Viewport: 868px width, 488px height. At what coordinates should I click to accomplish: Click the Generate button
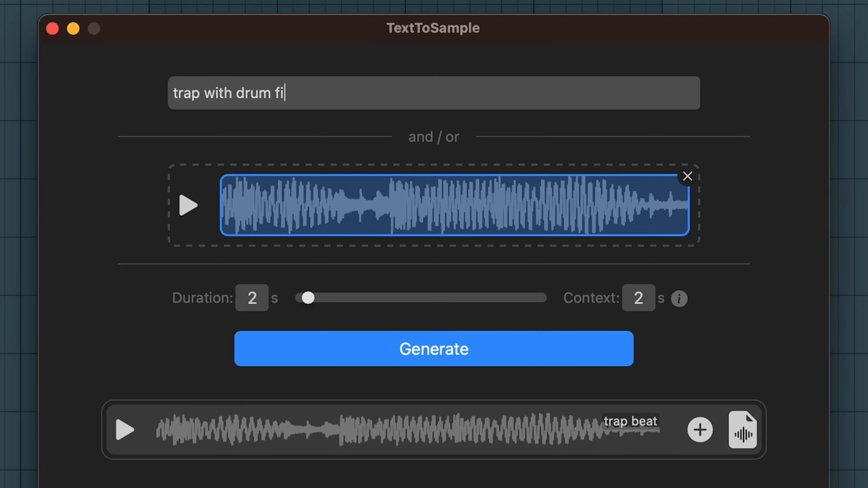click(433, 349)
